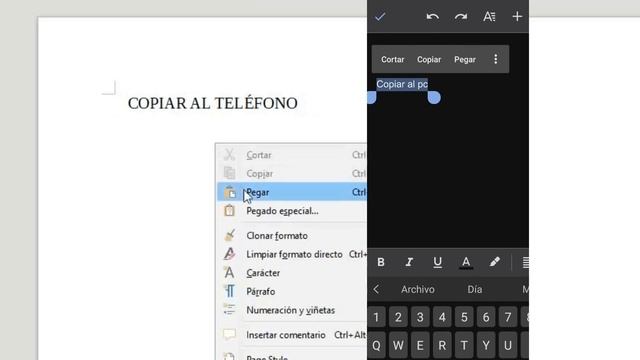Select Cortar in the context menu
The height and width of the screenshot is (360, 640).
[x=292, y=155]
